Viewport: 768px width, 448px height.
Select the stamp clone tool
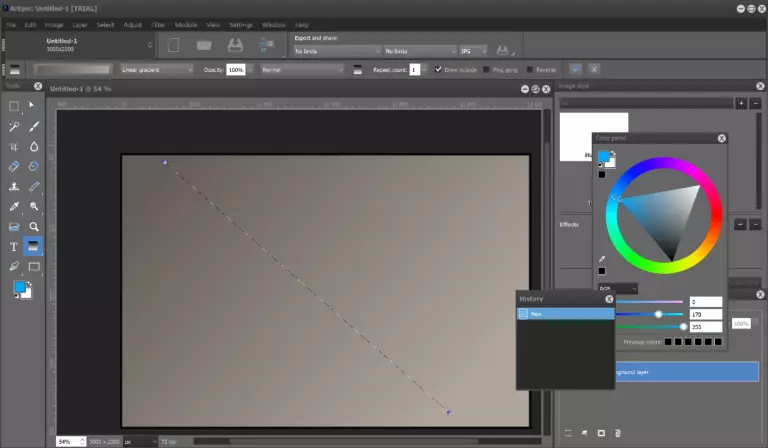pos(14,187)
